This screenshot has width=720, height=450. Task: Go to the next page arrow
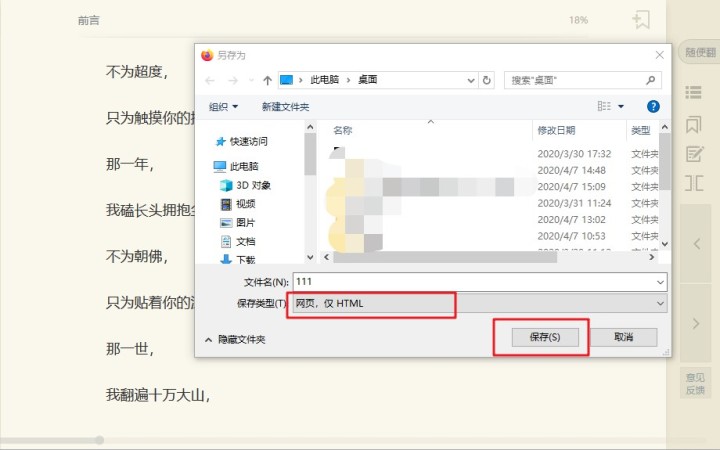coord(696,323)
